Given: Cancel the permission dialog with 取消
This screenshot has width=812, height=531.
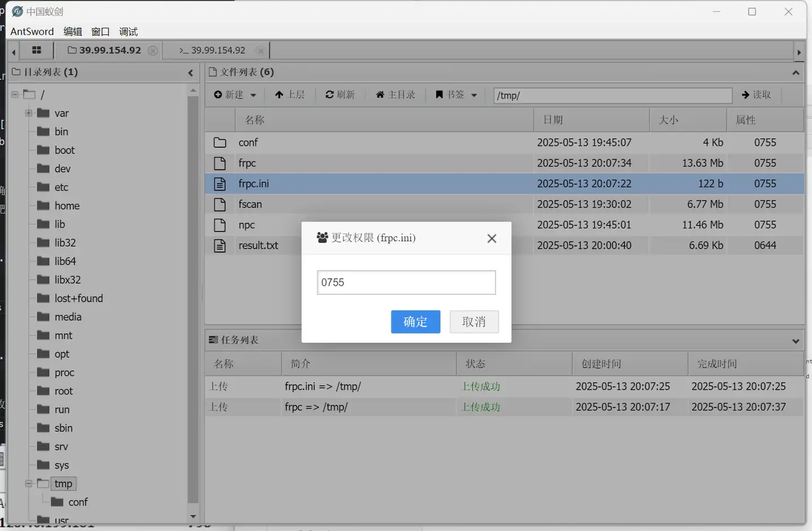Looking at the screenshot, I should (474, 322).
